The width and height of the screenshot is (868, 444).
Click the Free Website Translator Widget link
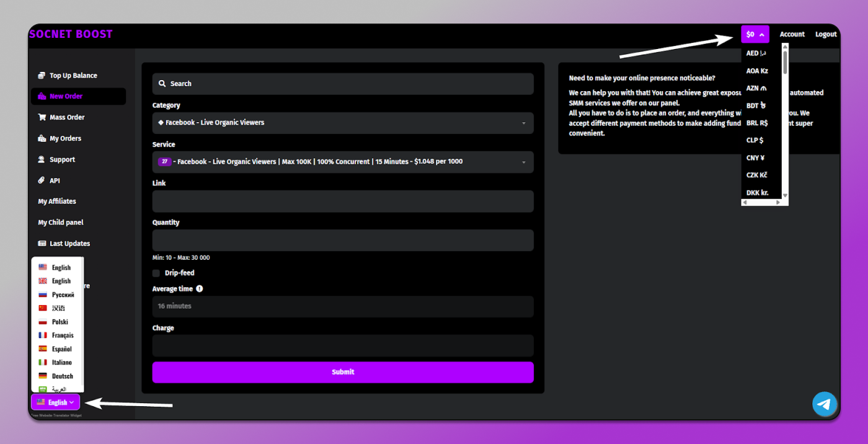tap(56, 415)
